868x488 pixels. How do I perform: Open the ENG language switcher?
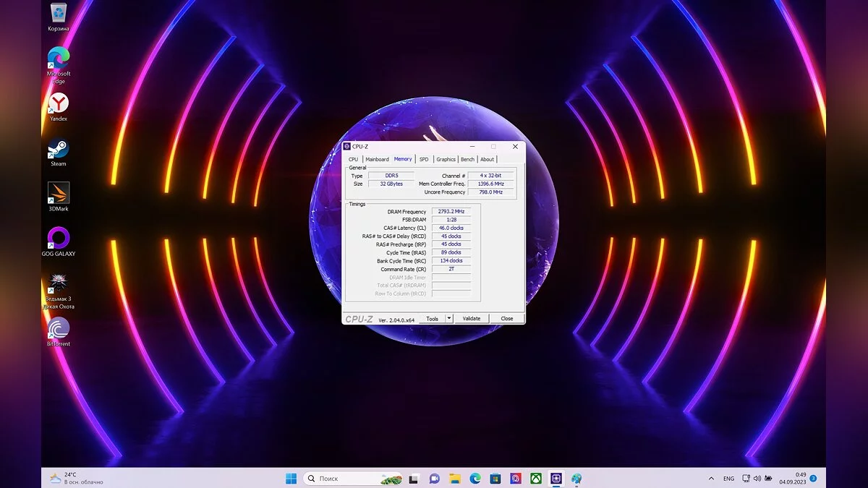(728, 479)
